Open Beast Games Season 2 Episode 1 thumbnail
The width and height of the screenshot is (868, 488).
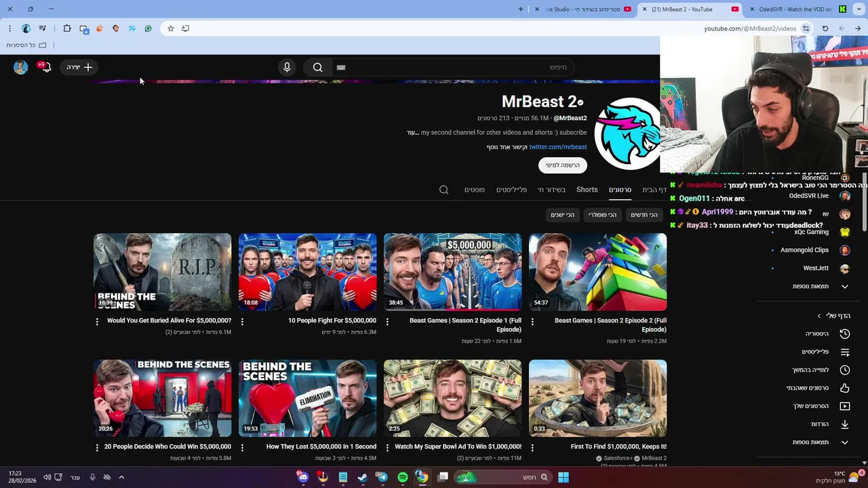click(452, 272)
